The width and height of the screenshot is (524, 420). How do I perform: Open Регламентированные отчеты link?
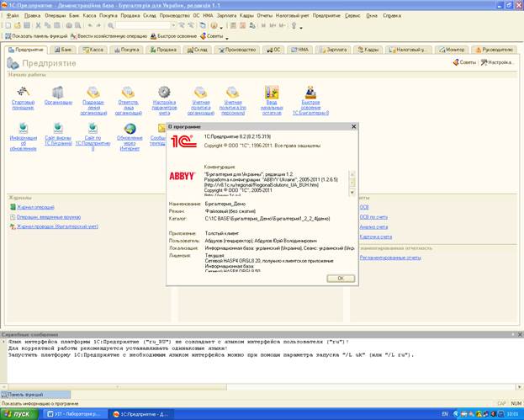click(390, 258)
